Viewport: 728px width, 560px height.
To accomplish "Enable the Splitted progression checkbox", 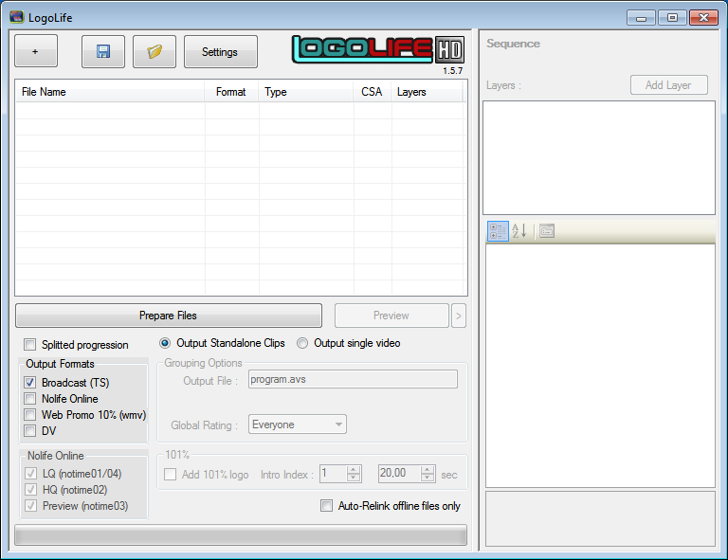I will pos(30,345).
